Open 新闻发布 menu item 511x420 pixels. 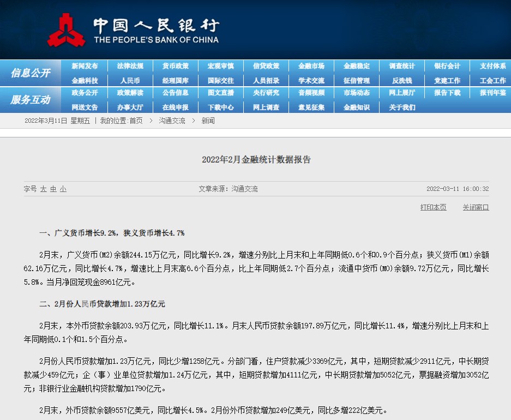click(x=85, y=66)
